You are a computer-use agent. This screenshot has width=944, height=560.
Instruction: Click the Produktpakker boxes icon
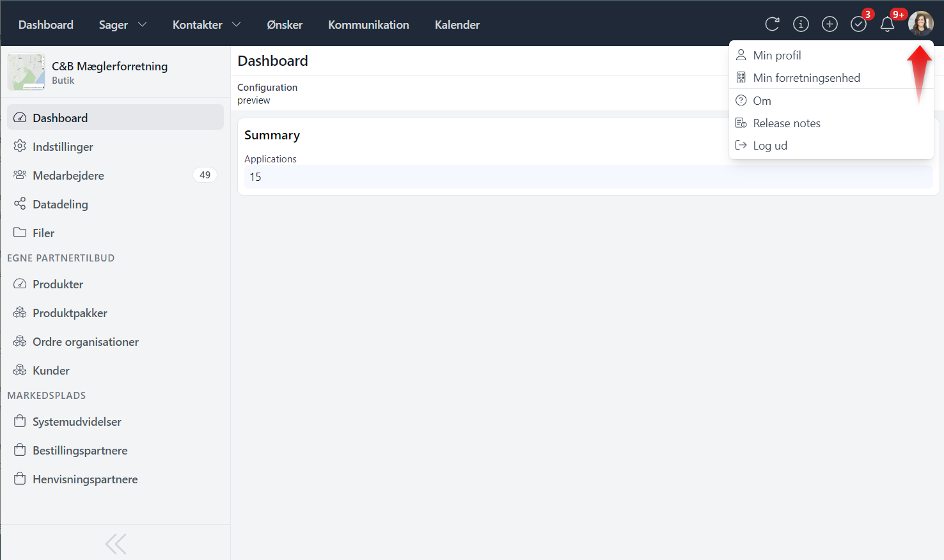tap(20, 313)
